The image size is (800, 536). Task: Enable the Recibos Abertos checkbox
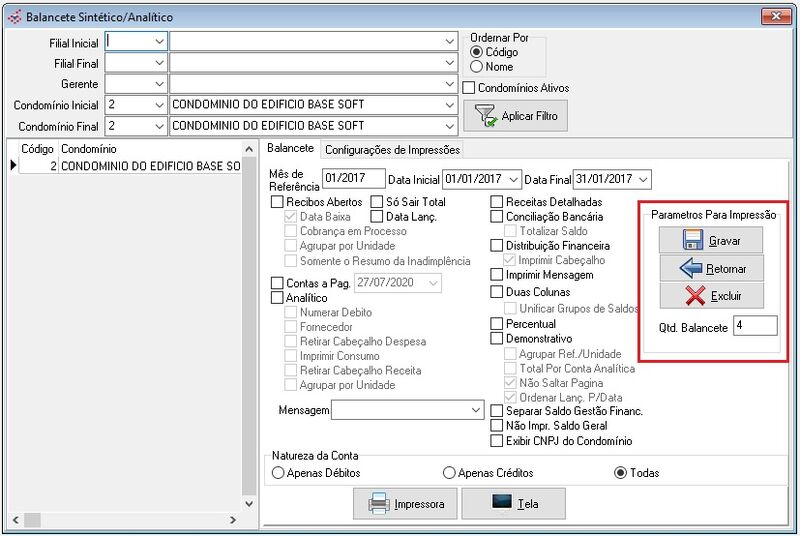[x=277, y=202]
